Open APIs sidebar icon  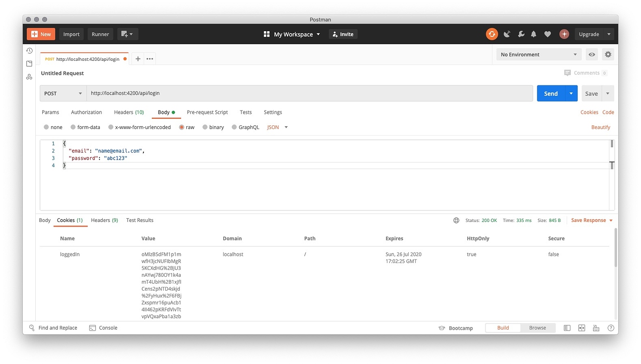pyautogui.click(x=29, y=77)
